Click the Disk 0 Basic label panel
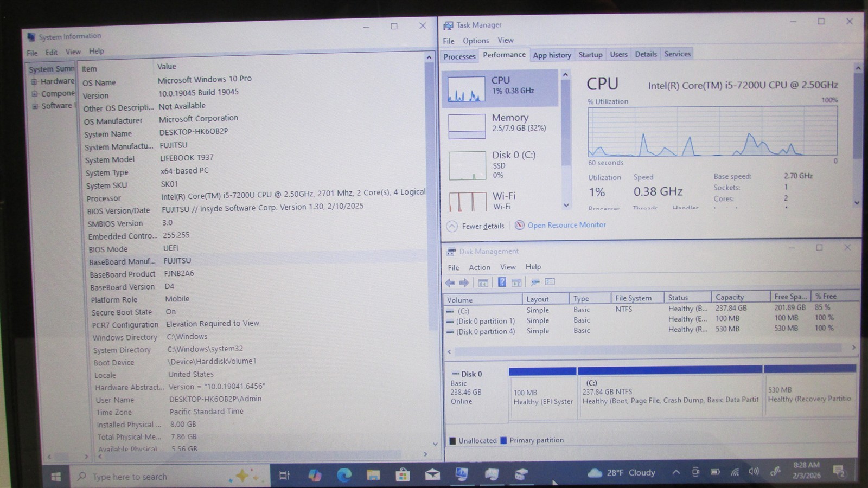The height and width of the screenshot is (488, 868). 476,394
